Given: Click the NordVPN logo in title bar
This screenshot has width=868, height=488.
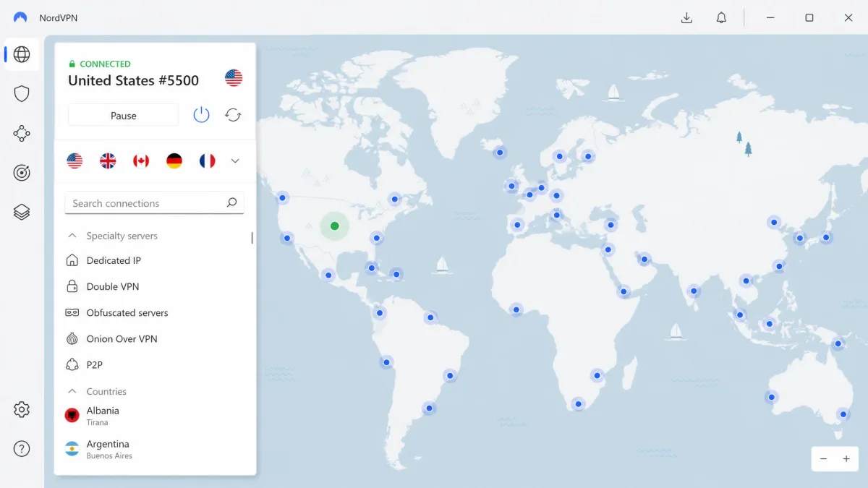Looking at the screenshot, I should click(x=20, y=17).
